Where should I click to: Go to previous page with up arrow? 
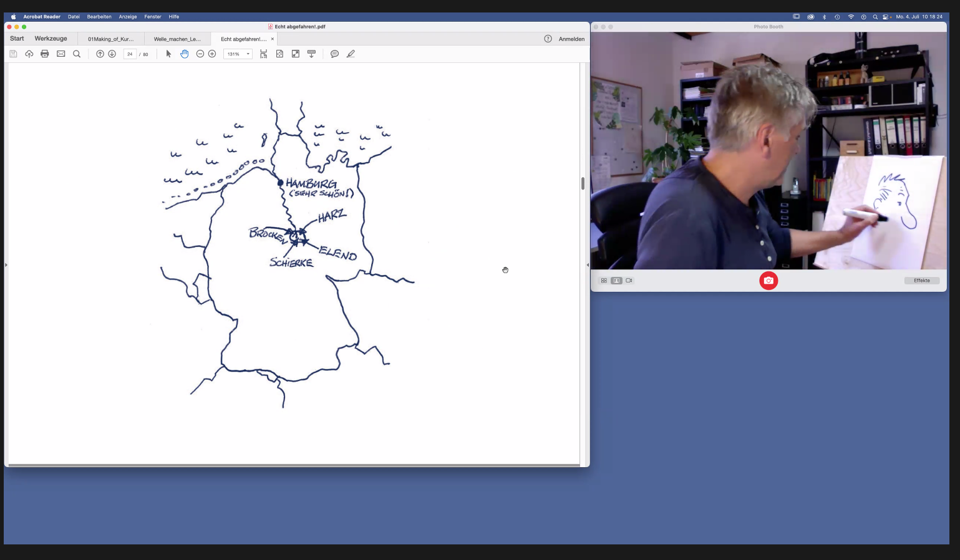[100, 54]
